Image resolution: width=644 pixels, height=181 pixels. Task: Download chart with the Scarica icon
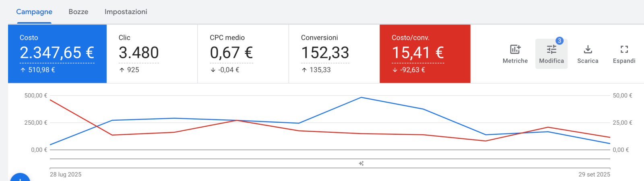(x=588, y=49)
